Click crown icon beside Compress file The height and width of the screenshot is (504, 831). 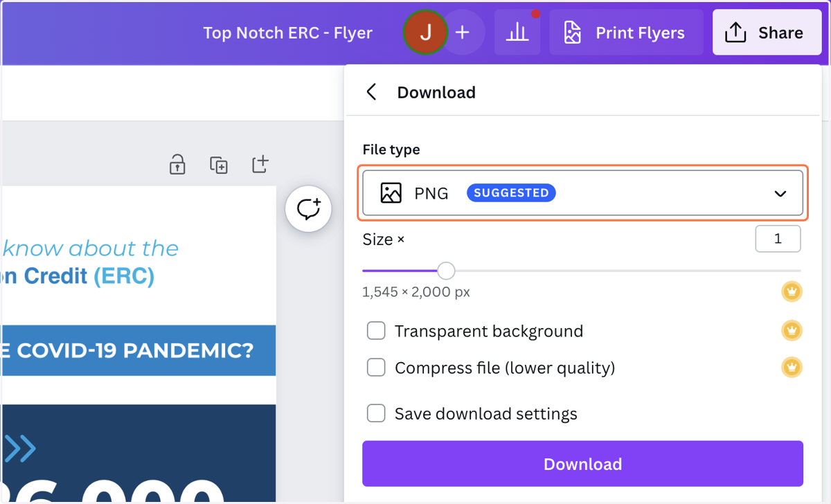(792, 368)
